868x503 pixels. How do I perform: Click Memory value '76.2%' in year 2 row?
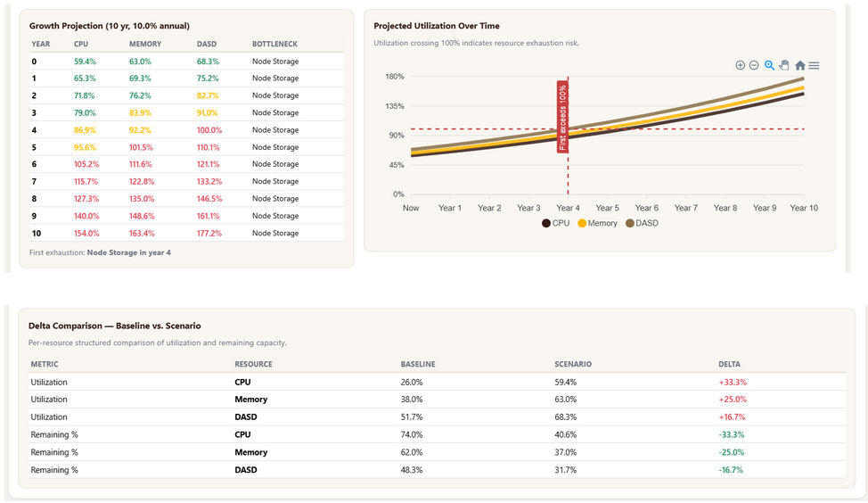coord(140,95)
